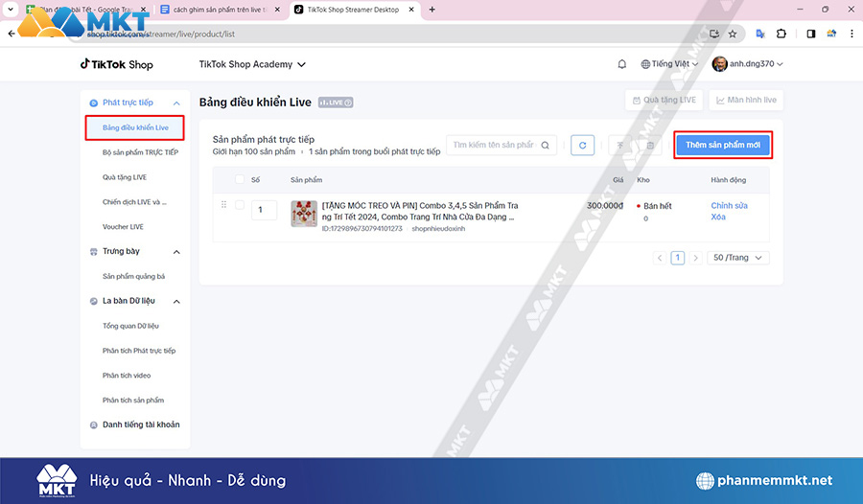The height and width of the screenshot is (504, 863).
Task: Open the Tiếng Việt language dropdown
Action: 670,64
